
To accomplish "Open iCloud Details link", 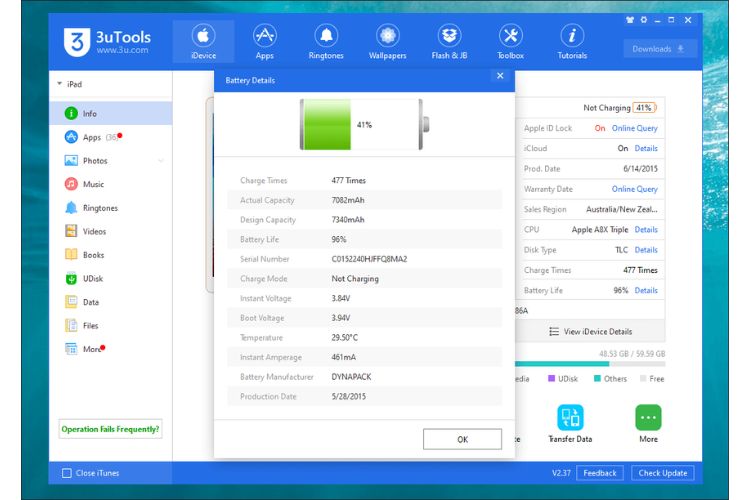I will point(646,148).
